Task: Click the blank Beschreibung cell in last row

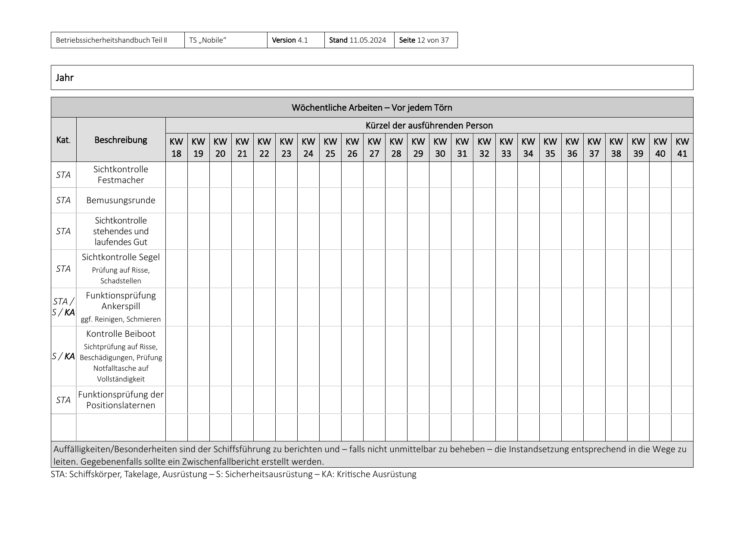Action: 121,428
